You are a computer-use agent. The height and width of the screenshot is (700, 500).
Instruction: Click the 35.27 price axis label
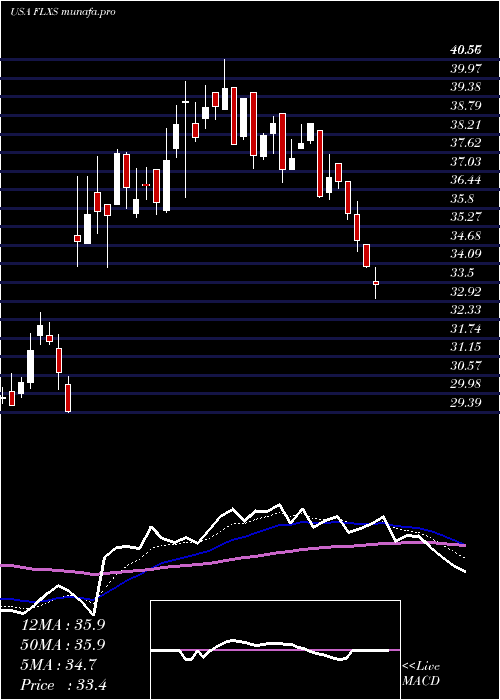pos(466,217)
